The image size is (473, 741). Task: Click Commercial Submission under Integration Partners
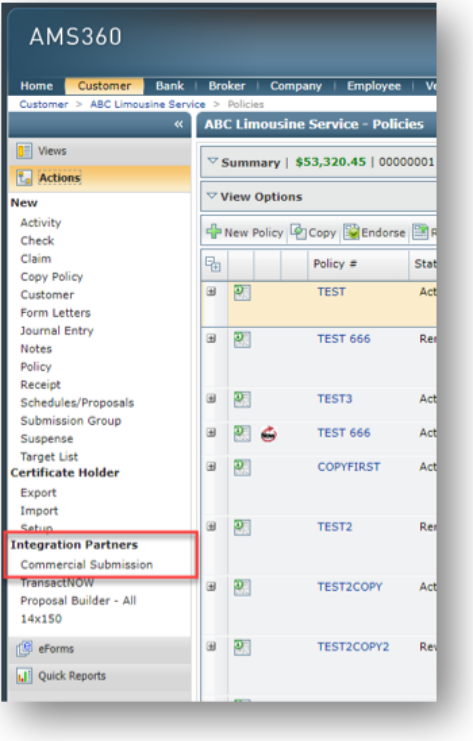tap(86, 565)
